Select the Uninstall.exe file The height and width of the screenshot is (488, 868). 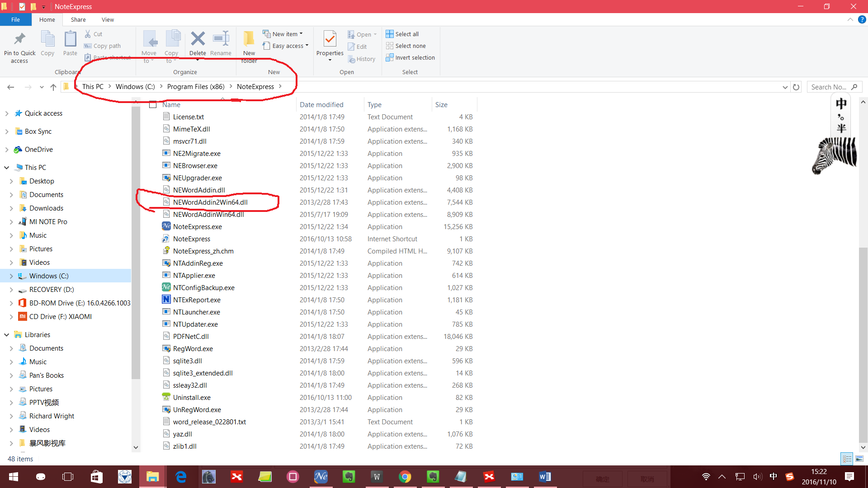pos(192,397)
